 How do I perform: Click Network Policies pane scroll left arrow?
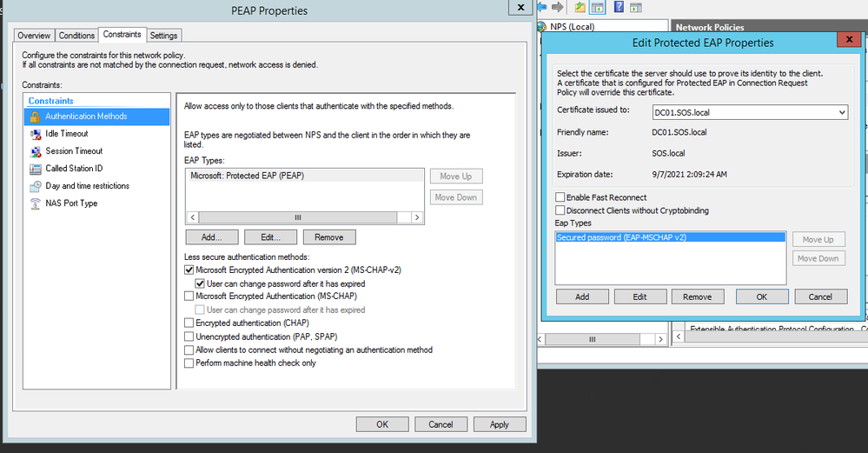point(679,336)
